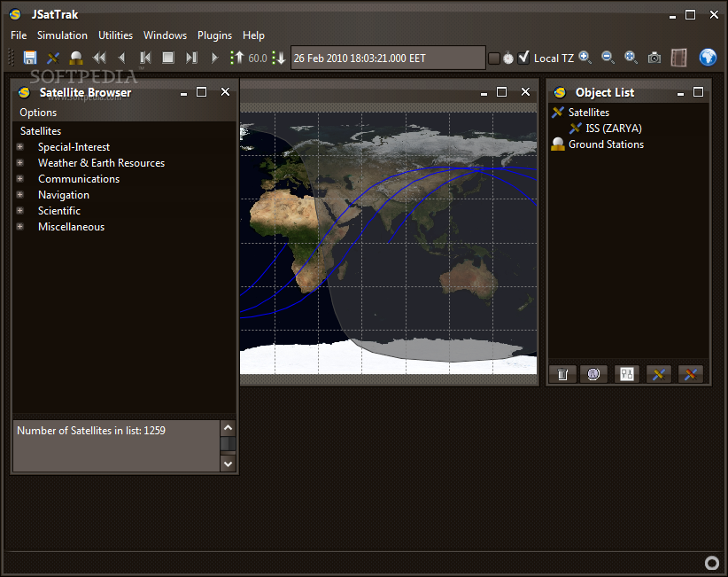This screenshot has height=577, width=728.
Task: Click the save scenario disk icon
Action: [x=30, y=58]
